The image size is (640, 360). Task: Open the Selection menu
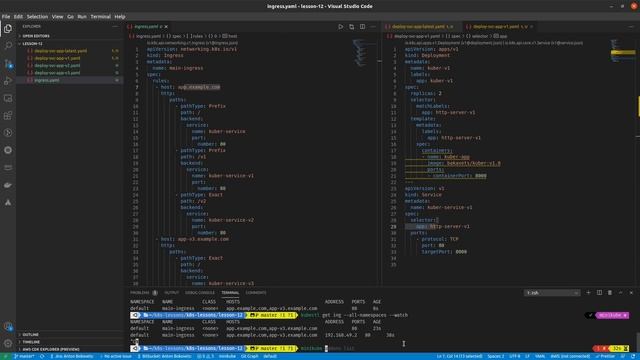pos(37,17)
